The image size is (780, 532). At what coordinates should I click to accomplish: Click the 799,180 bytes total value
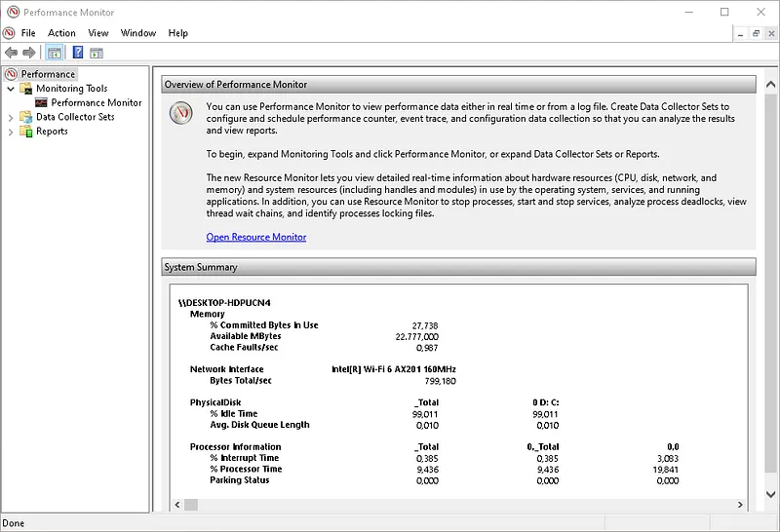click(x=441, y=381)
